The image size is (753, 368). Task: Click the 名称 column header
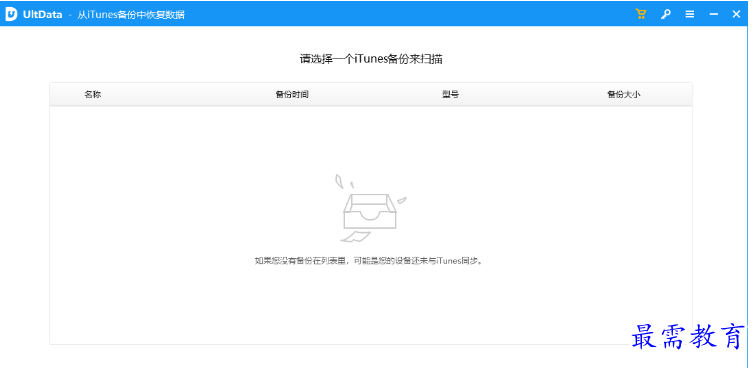pyautogui.click(x=93, y=94)
